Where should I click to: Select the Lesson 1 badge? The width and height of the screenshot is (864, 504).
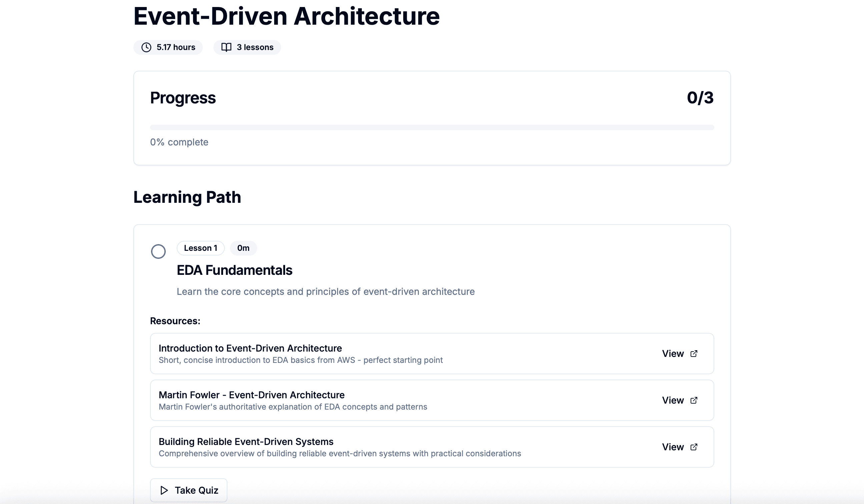point(200,248)
